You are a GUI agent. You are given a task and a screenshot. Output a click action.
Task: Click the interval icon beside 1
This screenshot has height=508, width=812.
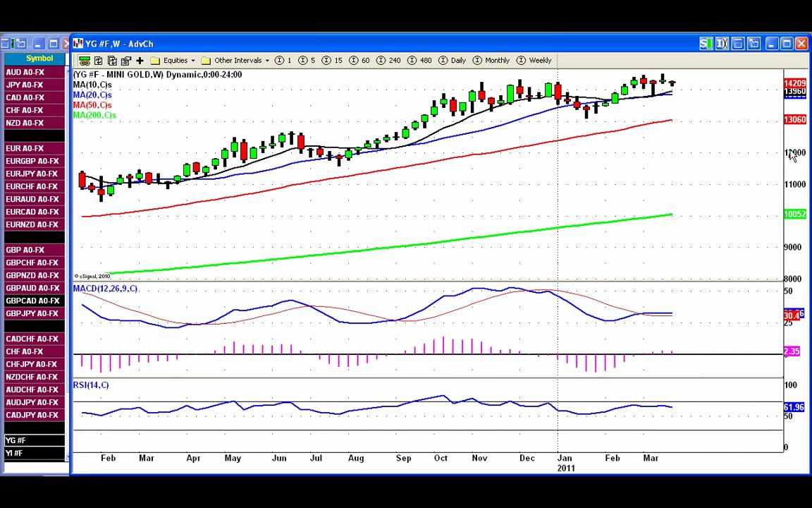[280, 61]
